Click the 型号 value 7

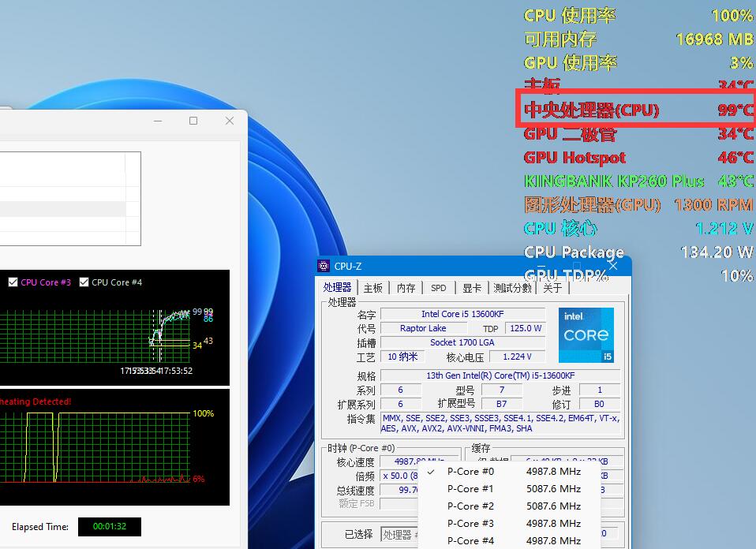pyautogui.click(x=502, y=390)
